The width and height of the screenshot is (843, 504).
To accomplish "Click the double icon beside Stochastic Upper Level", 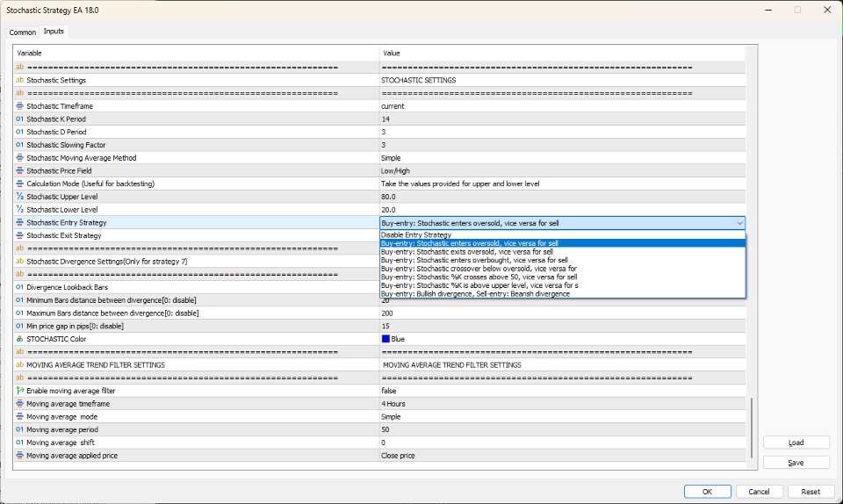I will coord(20,196).
